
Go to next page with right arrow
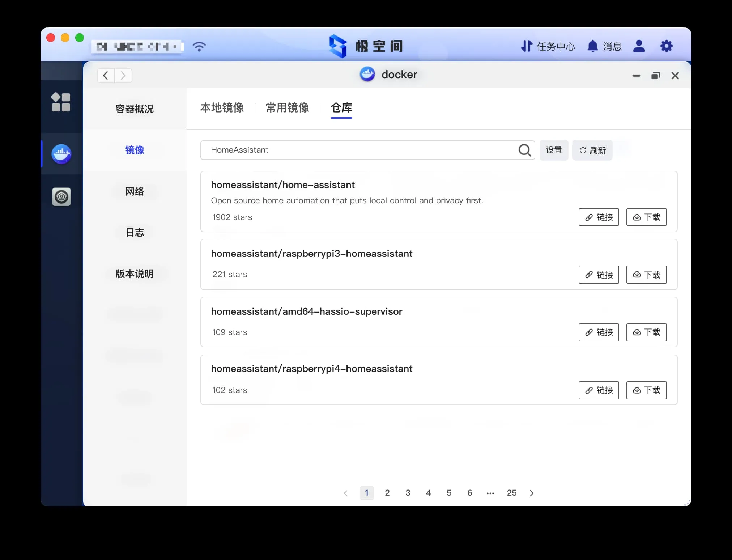(x=531, y=493)
